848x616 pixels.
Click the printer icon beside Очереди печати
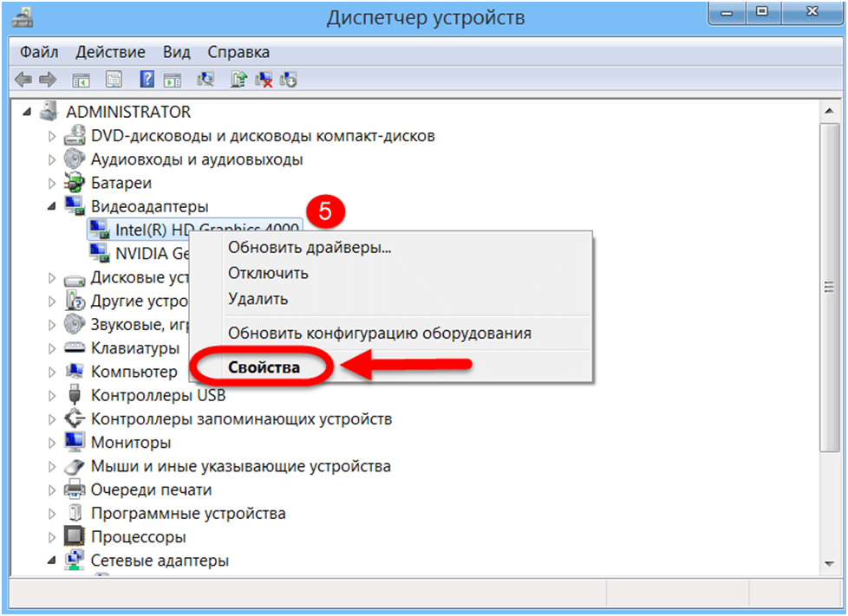click(x=74, y=489)
